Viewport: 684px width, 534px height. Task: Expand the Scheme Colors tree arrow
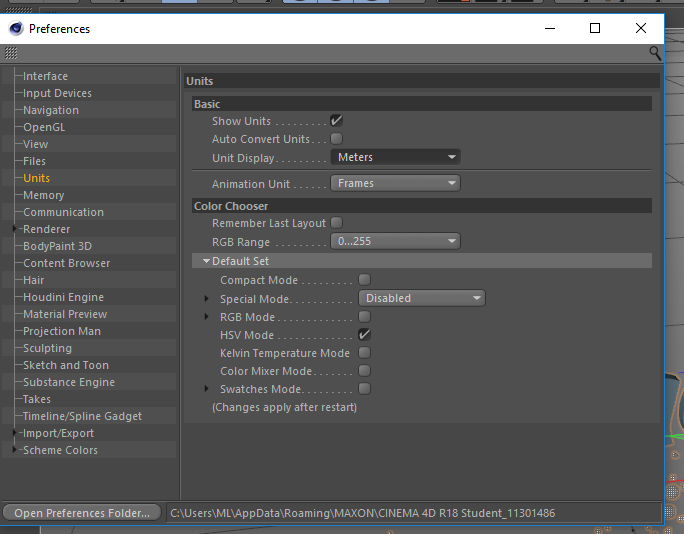click(x=14, y=450)
